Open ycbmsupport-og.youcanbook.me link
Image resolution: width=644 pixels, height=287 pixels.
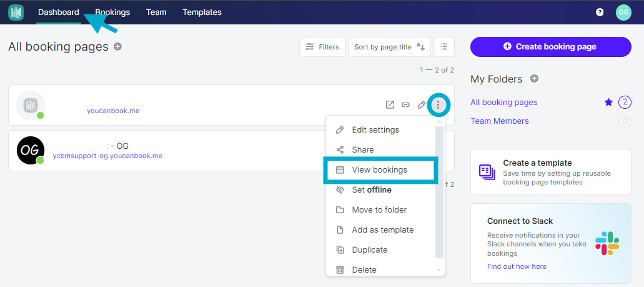click(x=107, y=156)
